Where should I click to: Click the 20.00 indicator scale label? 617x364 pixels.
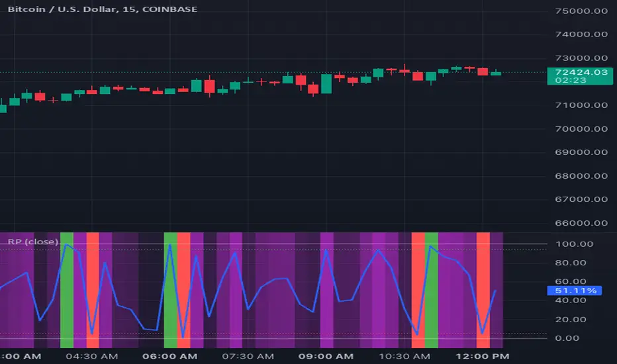click(x=571, y=319)
